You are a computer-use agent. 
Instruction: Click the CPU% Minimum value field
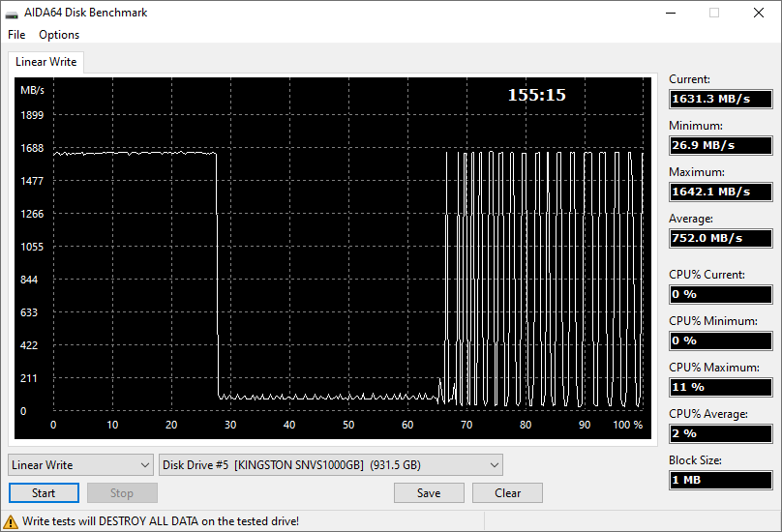tap(721, 340)
